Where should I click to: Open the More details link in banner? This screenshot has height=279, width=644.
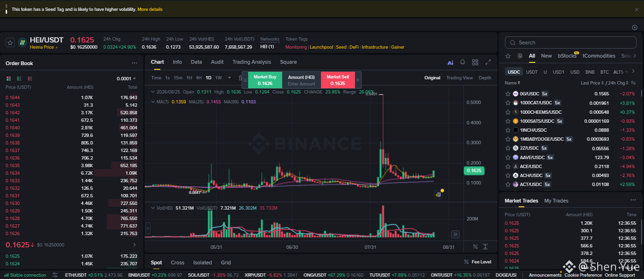coord(150,9)
